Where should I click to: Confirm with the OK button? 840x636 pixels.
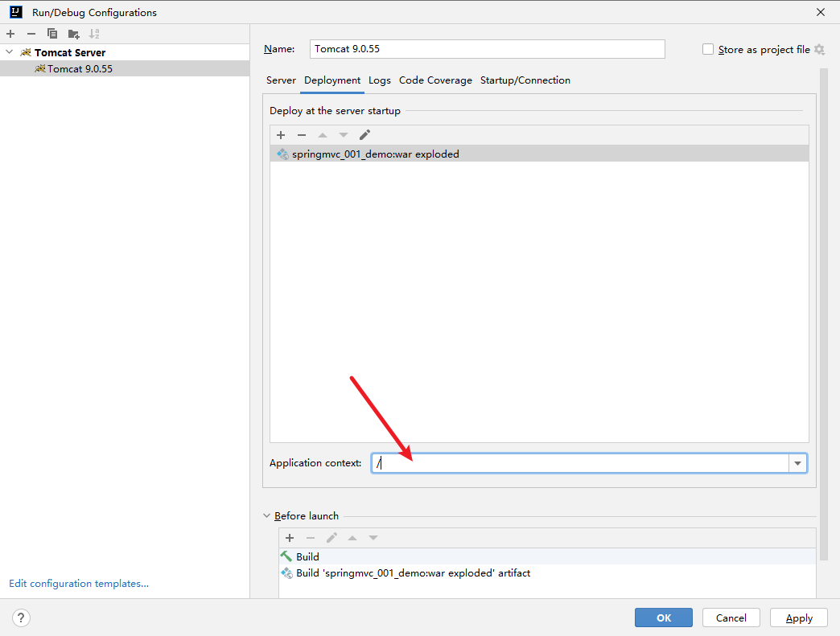663,618
